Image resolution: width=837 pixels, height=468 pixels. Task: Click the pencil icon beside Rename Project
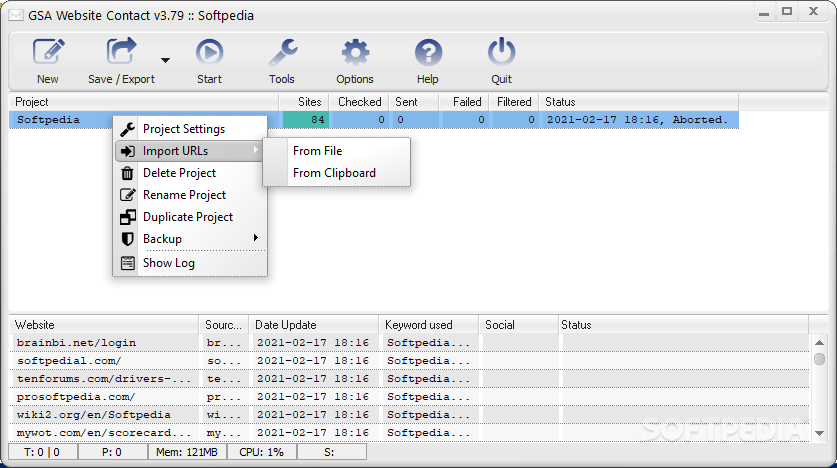pyautogui.click(x=127, y=195)
